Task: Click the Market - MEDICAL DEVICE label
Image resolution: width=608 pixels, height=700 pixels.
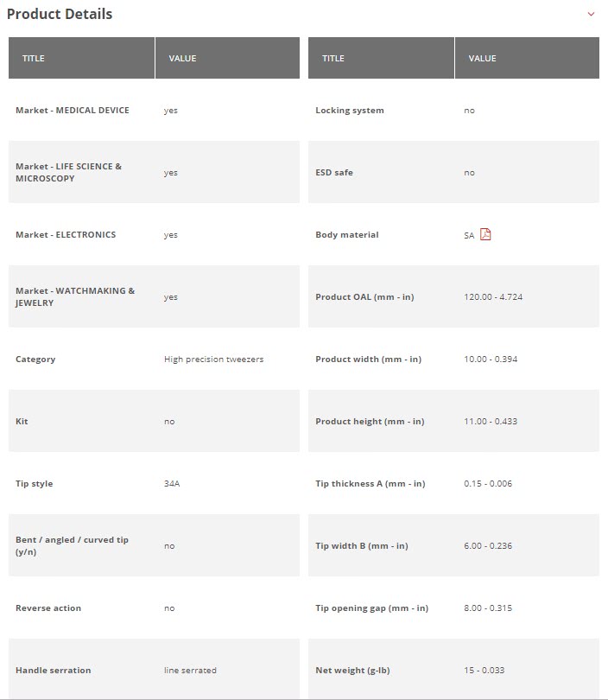Action: click(73, 110)
